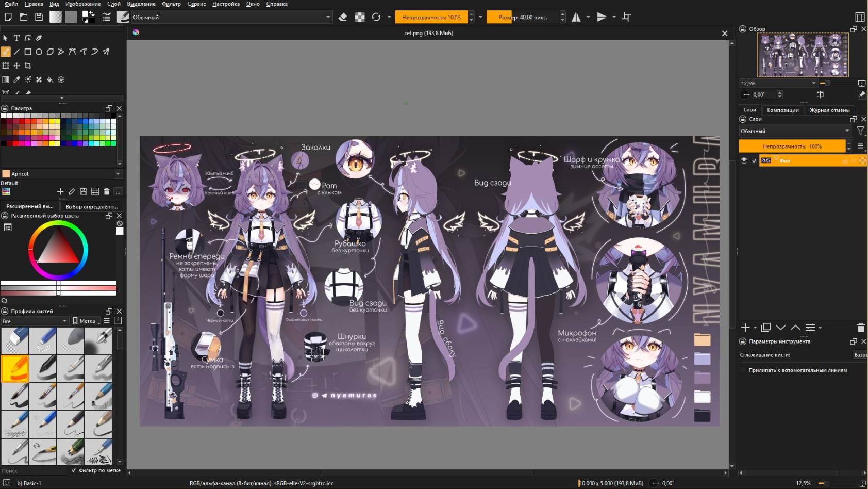The height and width of the screenshot is (489, 868).
Task: Select the Transform tool
Action: (5, 66)
